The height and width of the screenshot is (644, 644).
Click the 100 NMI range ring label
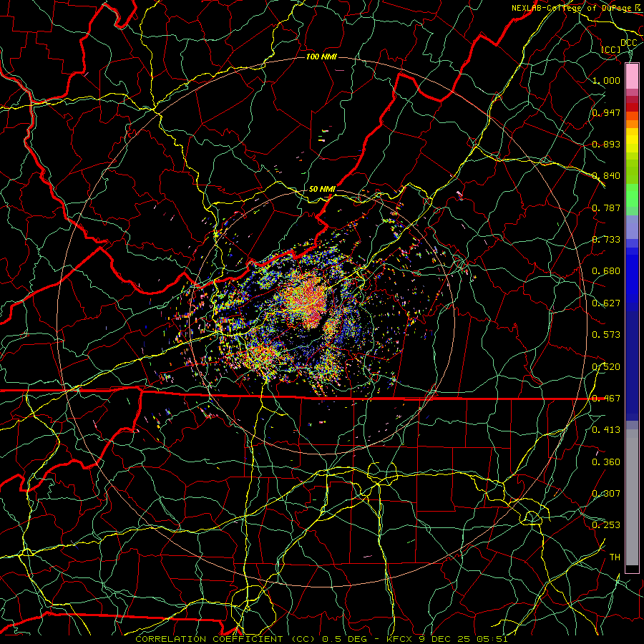pos(321,57)
